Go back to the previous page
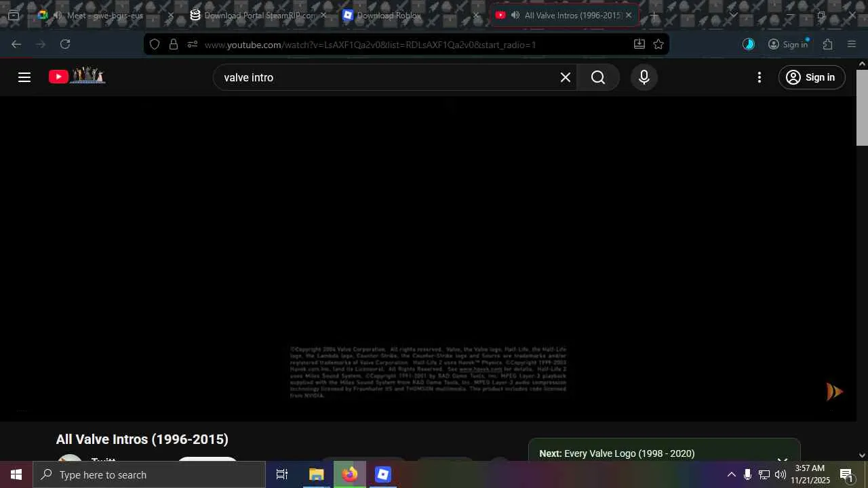The width and height of the screenshot is (868, 488). coord(16,44)
